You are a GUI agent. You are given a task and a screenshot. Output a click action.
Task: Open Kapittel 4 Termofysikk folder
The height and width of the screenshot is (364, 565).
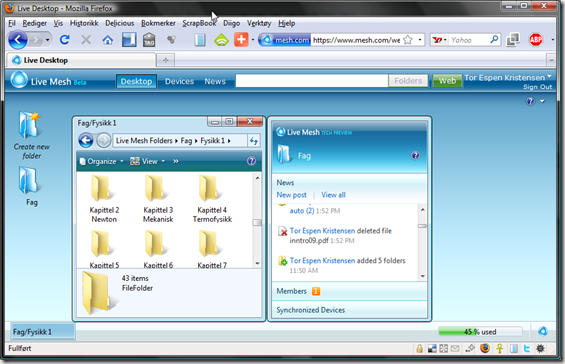(x=212, y=199)
